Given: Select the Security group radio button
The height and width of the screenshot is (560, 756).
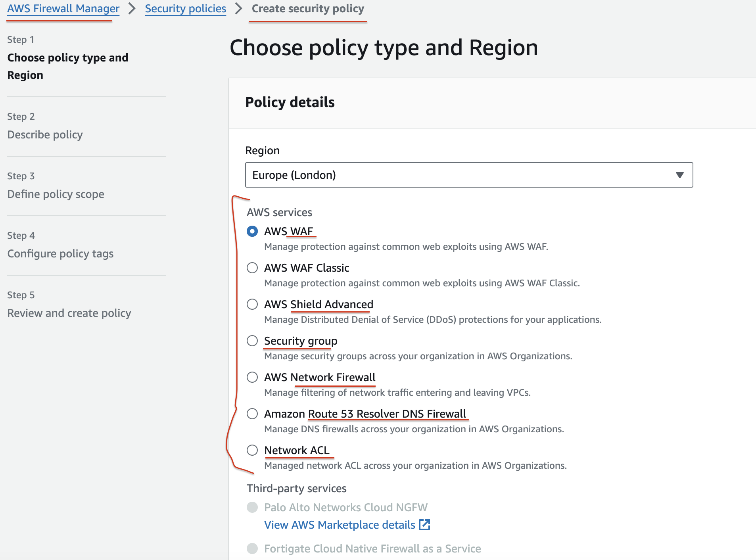Looking at the screenshot, I should coord(252,341).
